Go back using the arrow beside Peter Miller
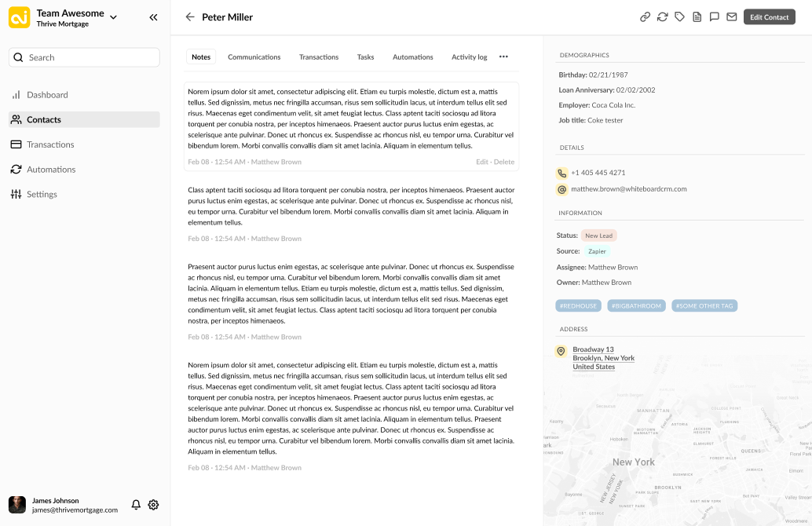 click(190, 17)
